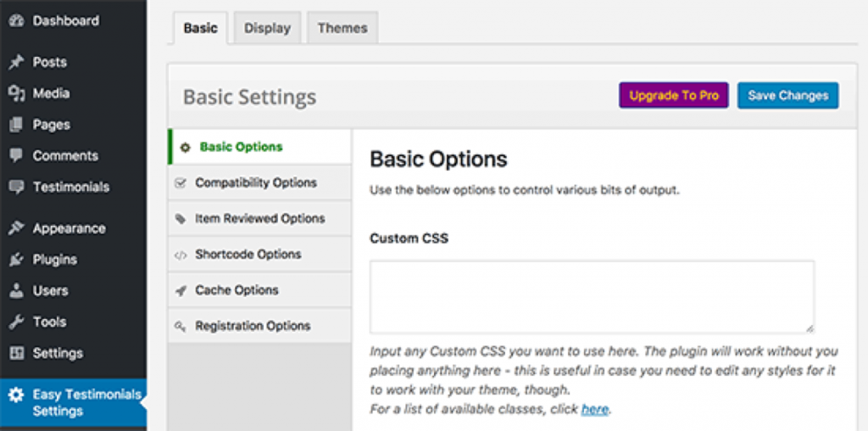Open the WordPress Settings menu item
Screen dimensions: 868x431
(73, 353)
